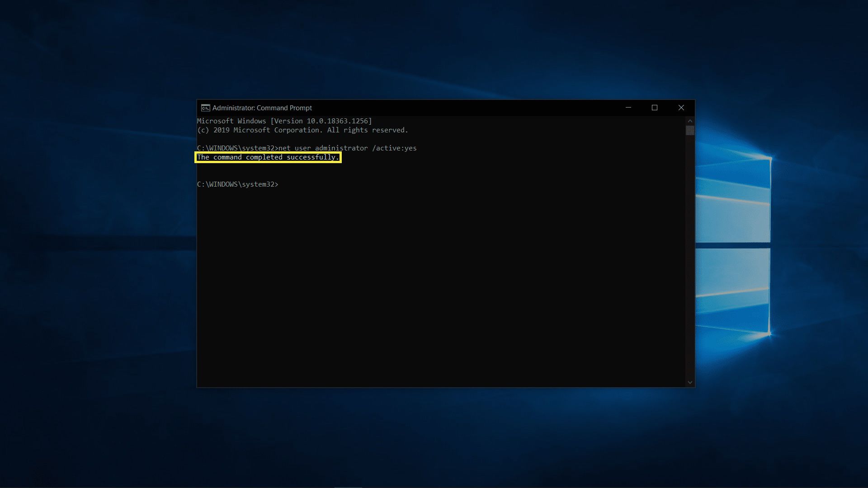868x488 pixels.
Task: Click the vertical scrollbar thumb
Action: point(690,130)
